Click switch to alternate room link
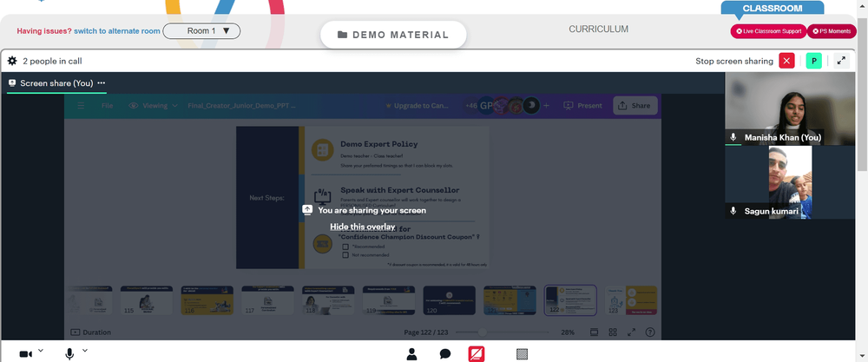The height and width of the screenshot is (362, 868). point(117,31)
